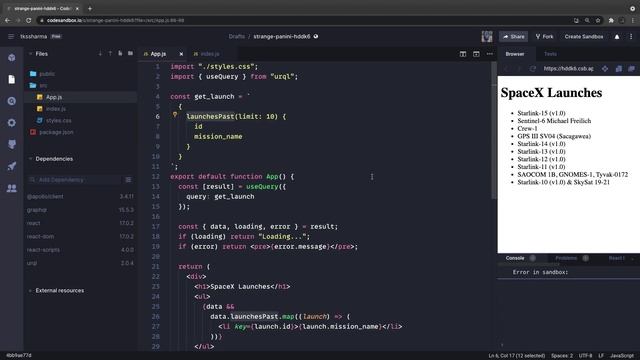
Task: Click the Chrome extensions puzzle icon
Action: coord(611,20)
